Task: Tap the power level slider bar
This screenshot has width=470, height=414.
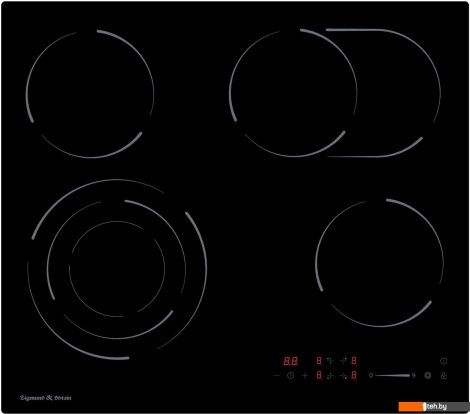Action: tap(392, 376)
